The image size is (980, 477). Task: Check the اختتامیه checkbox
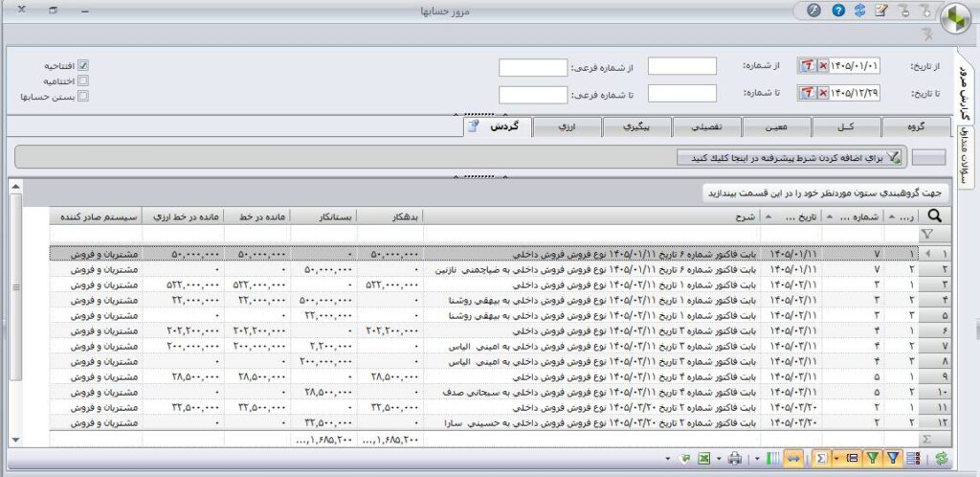(83, 80)
